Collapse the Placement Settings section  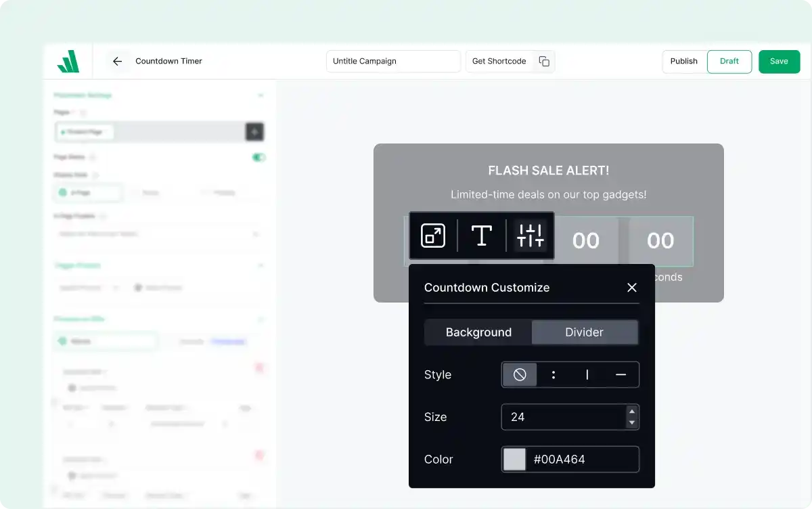coord(261,95)
